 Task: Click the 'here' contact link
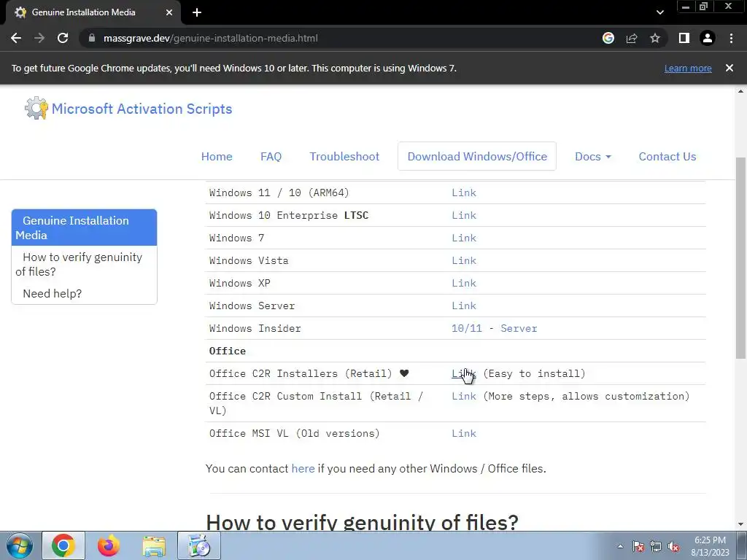point(303,469)
